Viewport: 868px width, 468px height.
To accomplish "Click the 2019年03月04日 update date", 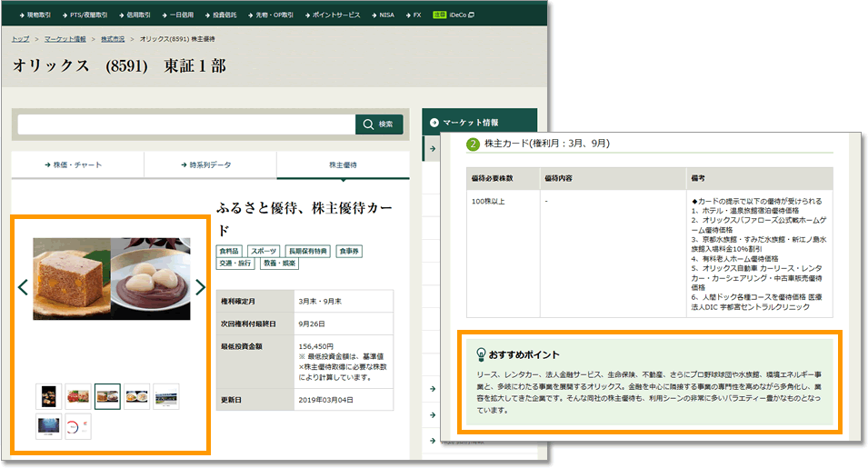I will 326,400.
